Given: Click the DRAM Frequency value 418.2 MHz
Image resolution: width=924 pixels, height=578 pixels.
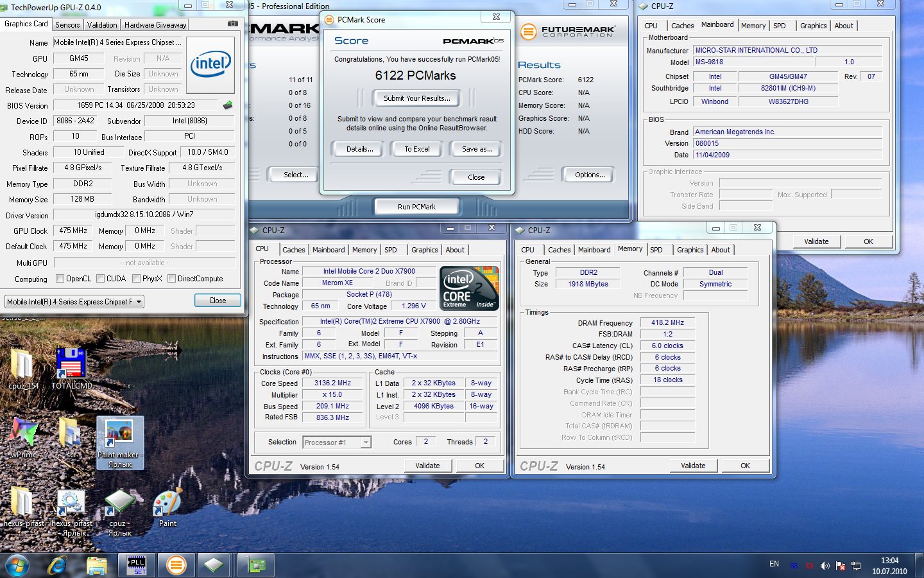Looking at the screenshot, I should click(667, 322).
